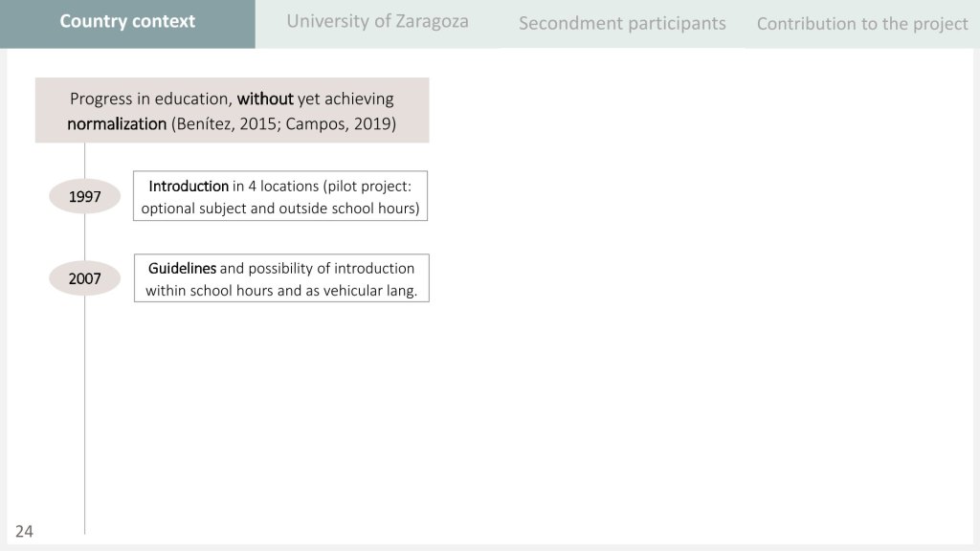
Task: Click the vertical timeline line below 2007
Action: (84, 411)
